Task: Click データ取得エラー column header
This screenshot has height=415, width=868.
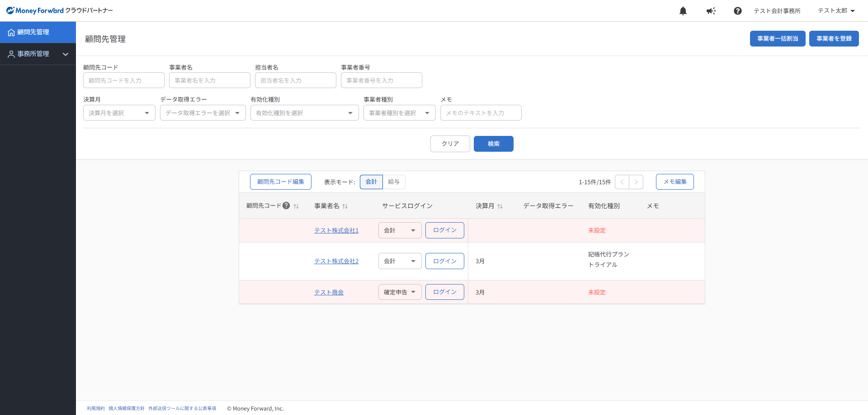Action: pyautogui.click(x=548, y=206)
